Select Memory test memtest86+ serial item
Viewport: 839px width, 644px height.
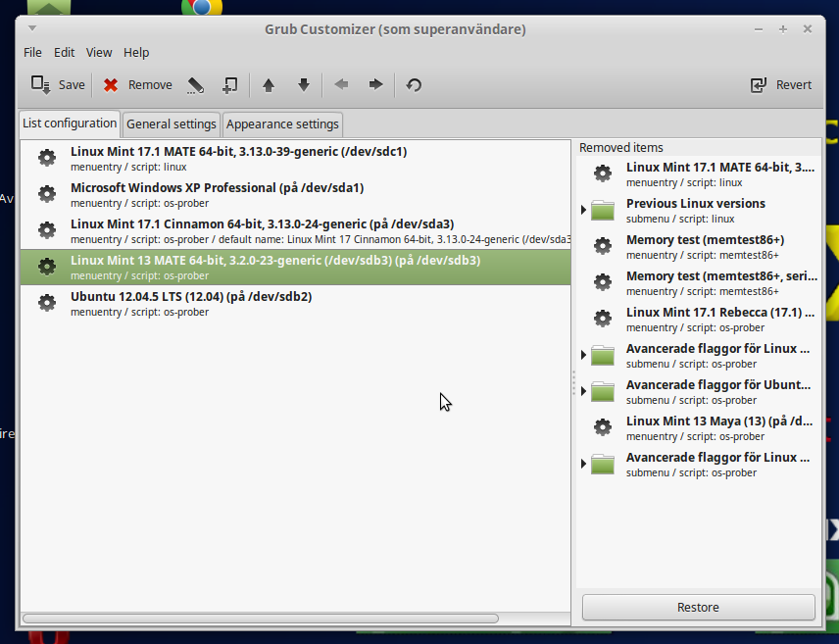click(x=699, y=283)
